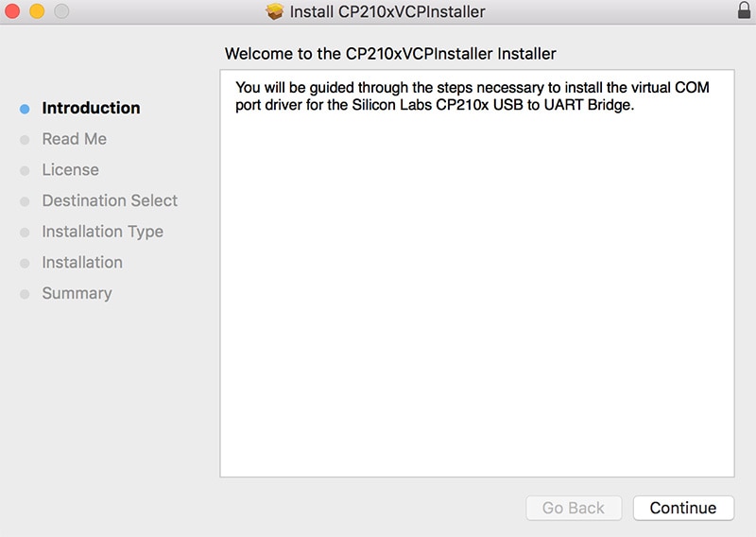Select the Destination Select step label
The width and height of the screenshot is (756, 537).
pos(110,200)
